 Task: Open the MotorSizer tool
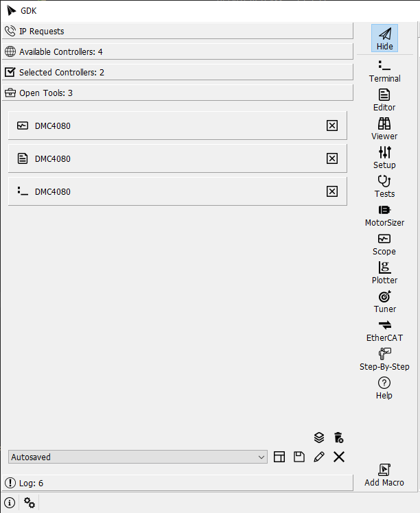(x=384, y=215)
